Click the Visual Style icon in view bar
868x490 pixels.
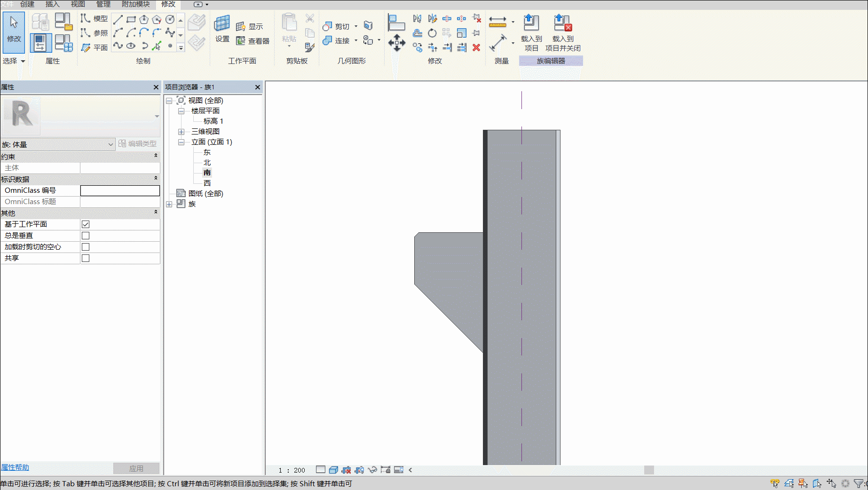(x=333, y=470)
